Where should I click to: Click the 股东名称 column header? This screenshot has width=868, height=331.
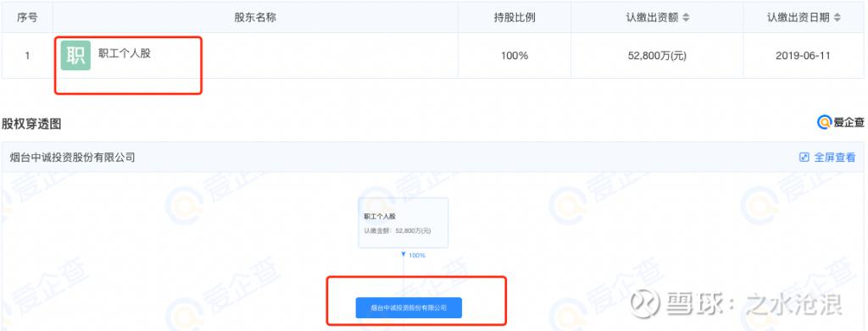pos(255,17)
